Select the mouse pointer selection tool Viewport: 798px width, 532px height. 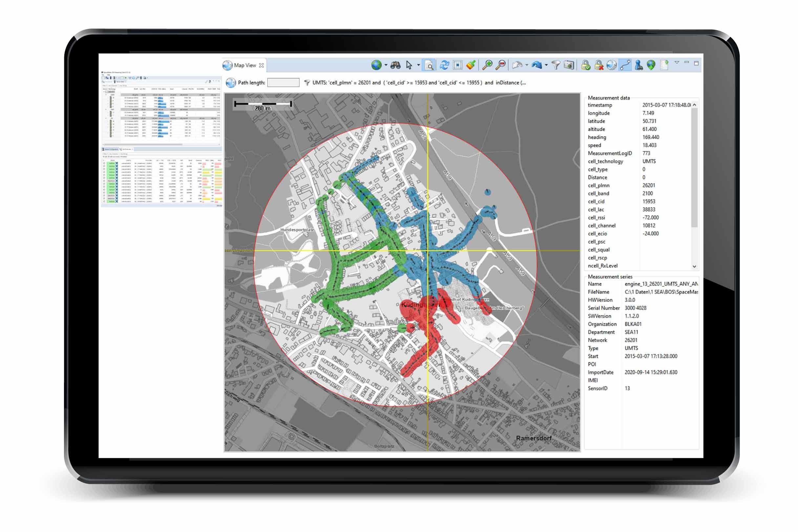pos(409,65)
